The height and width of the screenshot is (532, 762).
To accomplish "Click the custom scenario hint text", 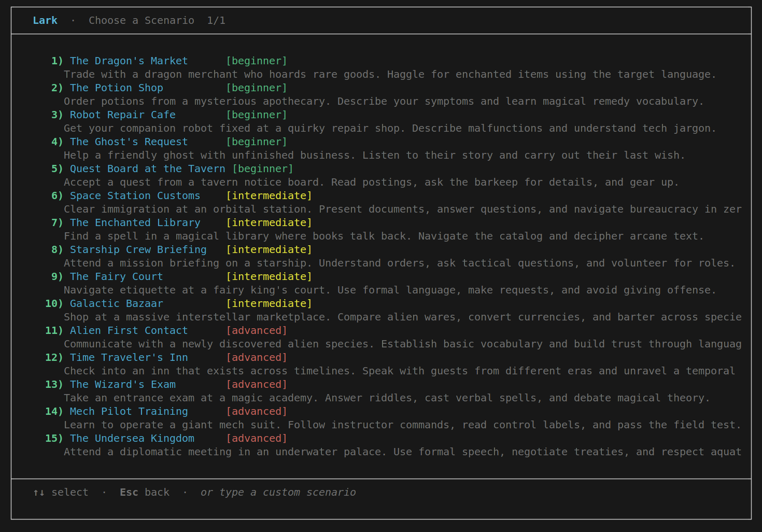I will click(x=278, y=492).
